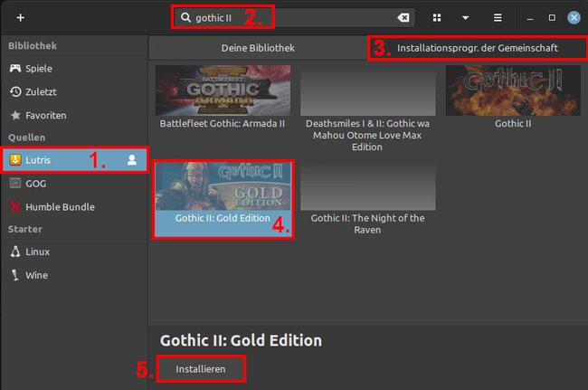This screenshot has height=390, width=588.
Task: Click the magnifier icon in the search field
Action: (x=185, y=17)
